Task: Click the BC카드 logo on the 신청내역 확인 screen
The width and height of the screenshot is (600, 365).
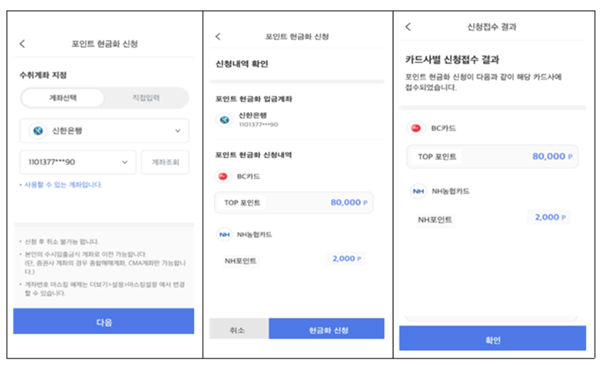Action: [223, 176]
